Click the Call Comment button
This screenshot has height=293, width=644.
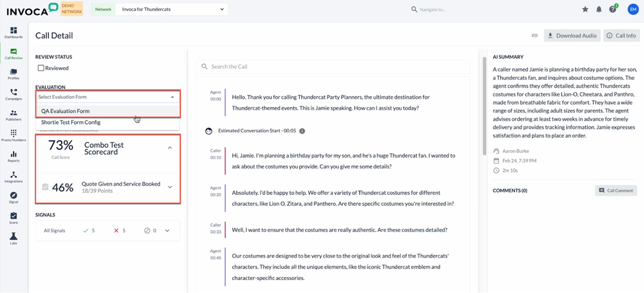[x=616, y=190]
